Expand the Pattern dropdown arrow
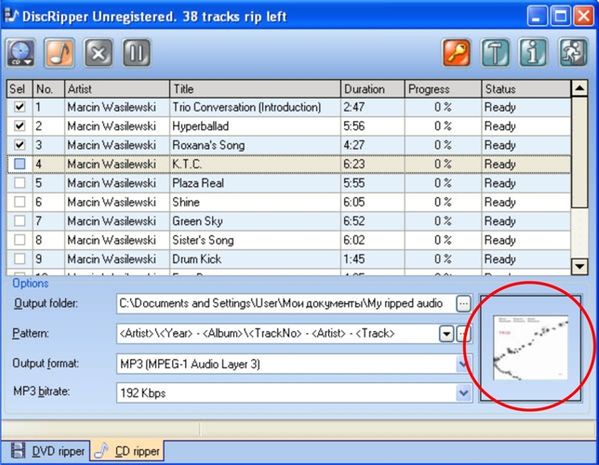Viewport: 599px width, 465px height. [446, 334]
